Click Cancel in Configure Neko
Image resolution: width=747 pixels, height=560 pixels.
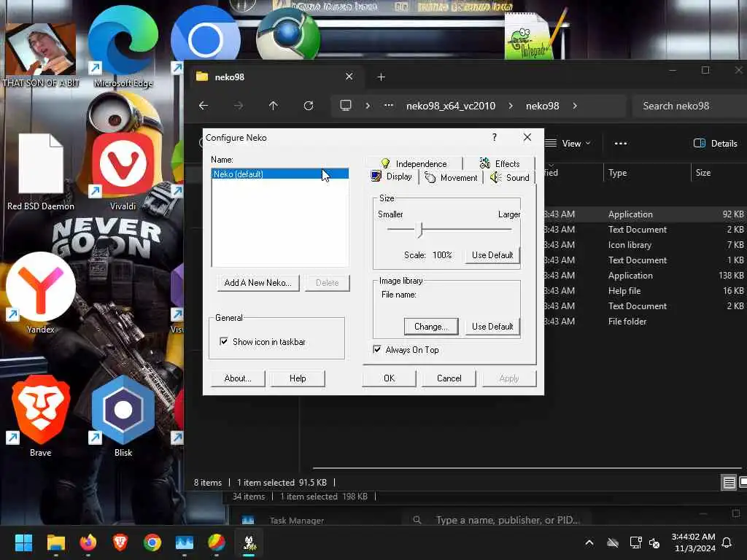click(x=449, y=378)
